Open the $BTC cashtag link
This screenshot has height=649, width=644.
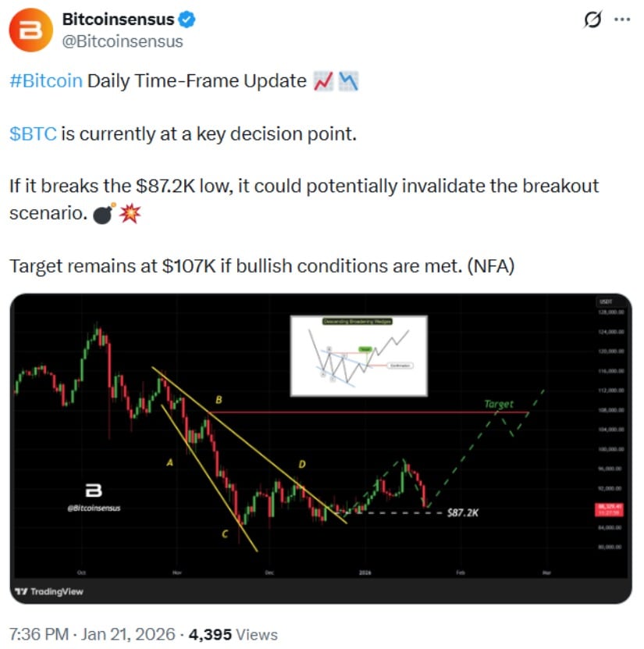tap(33, 134)
